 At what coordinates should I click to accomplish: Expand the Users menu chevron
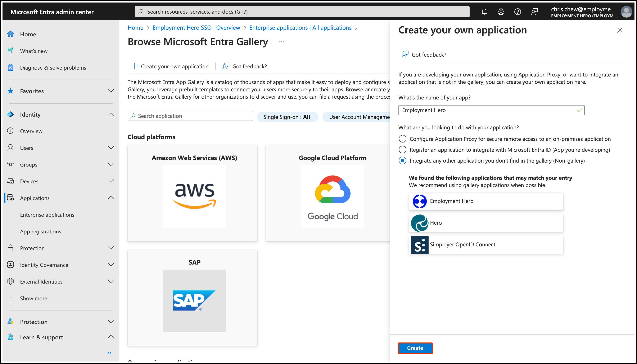click(111, 148)
